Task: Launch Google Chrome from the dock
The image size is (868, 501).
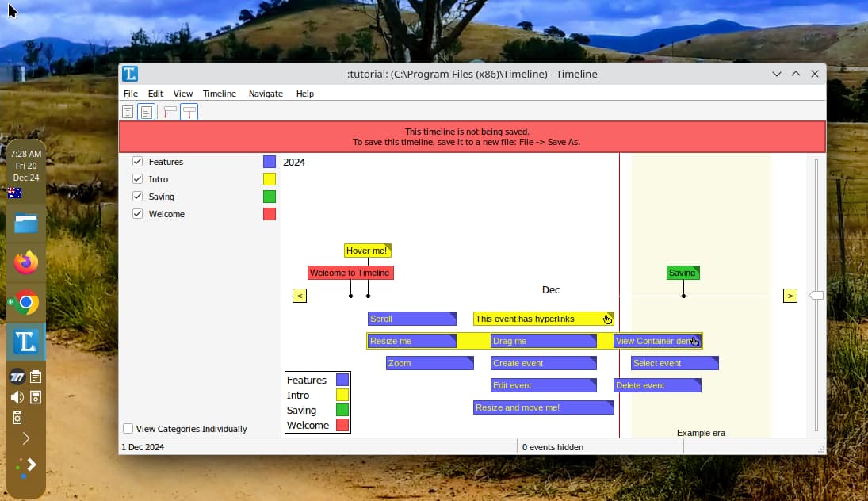Action: (26, 303)
